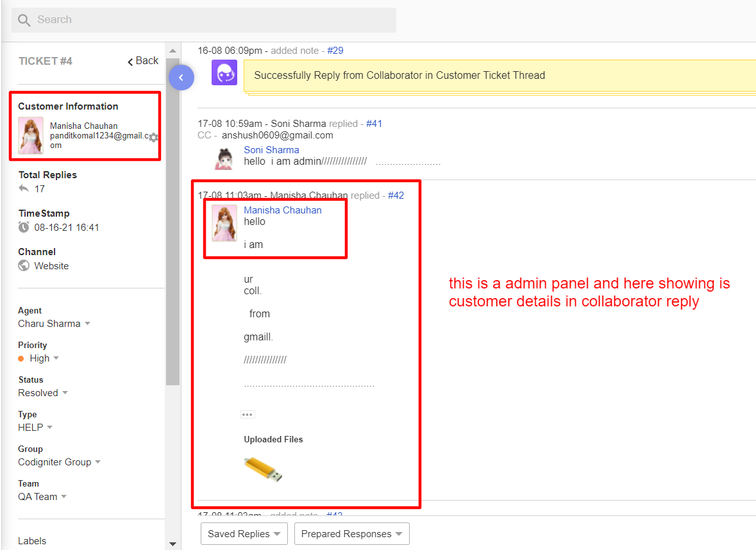Click the orange High priority dot
Viewport: 756px width, 550px height.
coord(21,358)
